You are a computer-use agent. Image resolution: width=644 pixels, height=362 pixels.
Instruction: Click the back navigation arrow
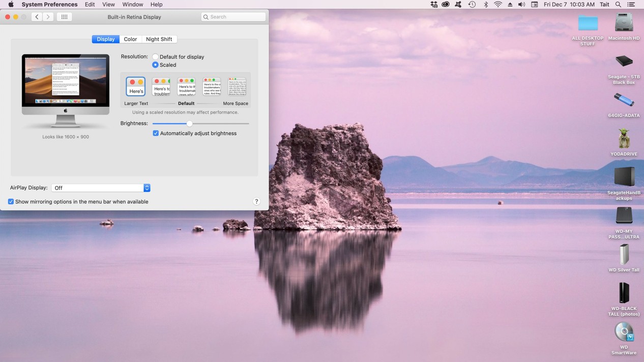pyautogui.click(x=37, y=17)
